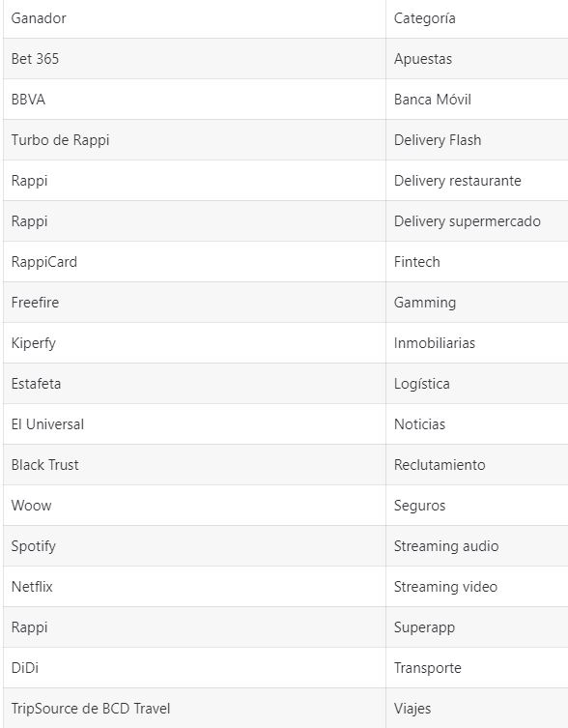Click the Netflix cell

(194, 587)
